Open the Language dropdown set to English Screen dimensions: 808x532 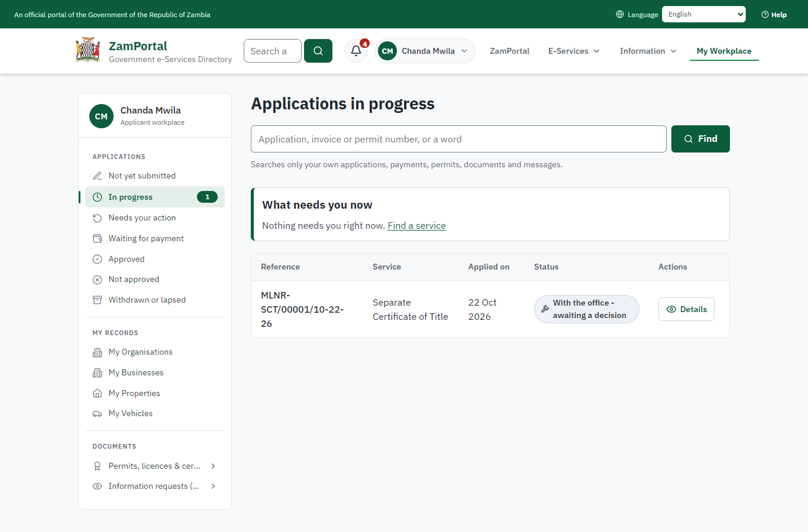[704, 14]
